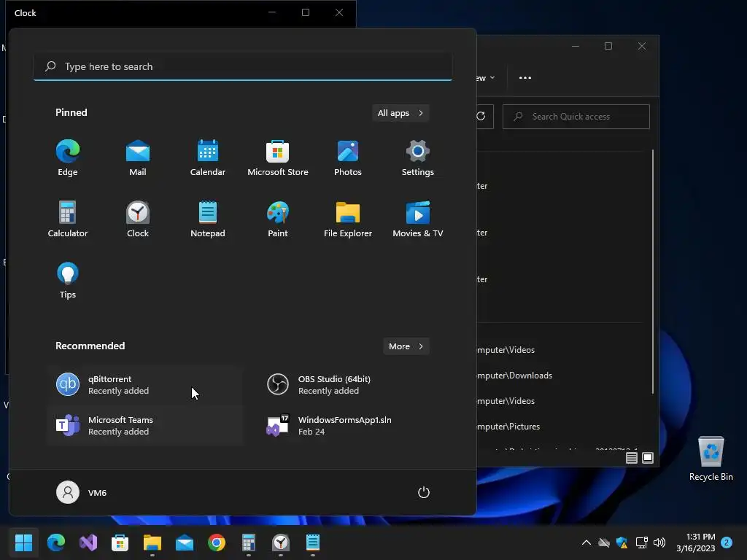The image size is (747, 560).
Task: Open network status tray icon
Action: [x=641, y=542]
